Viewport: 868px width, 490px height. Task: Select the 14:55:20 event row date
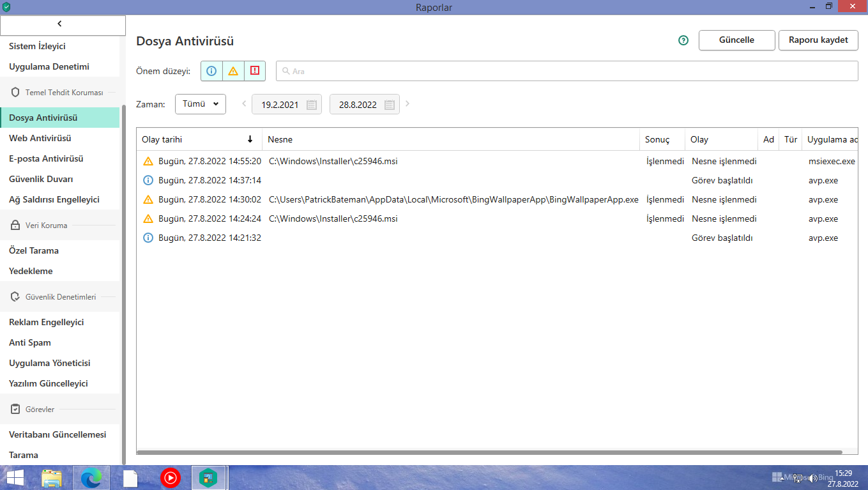tap(209, 161)
